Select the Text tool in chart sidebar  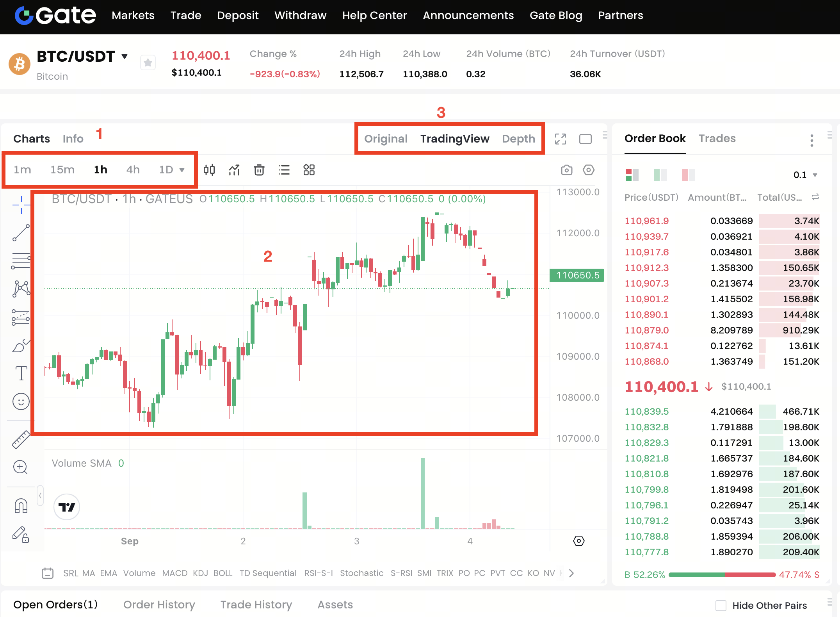coord(21,373)
